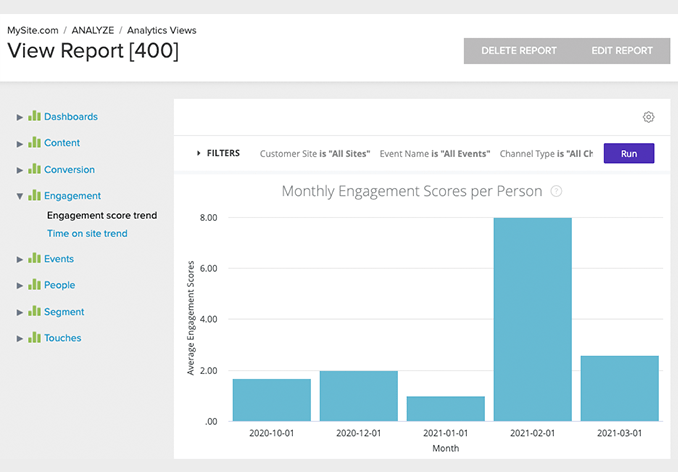Image resolution: width=678 pixels, height=472 pixels.
Task: Click the Dashboards bar chart icon
Action: pos(35,116)
